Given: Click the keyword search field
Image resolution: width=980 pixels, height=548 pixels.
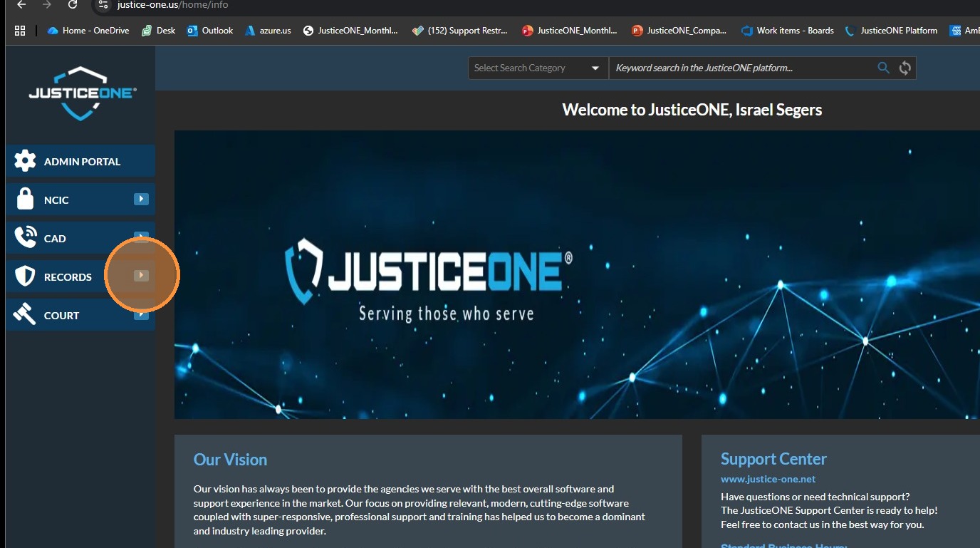Looking at the screenshot, I should pyautogui.click(x=741, y=68).
